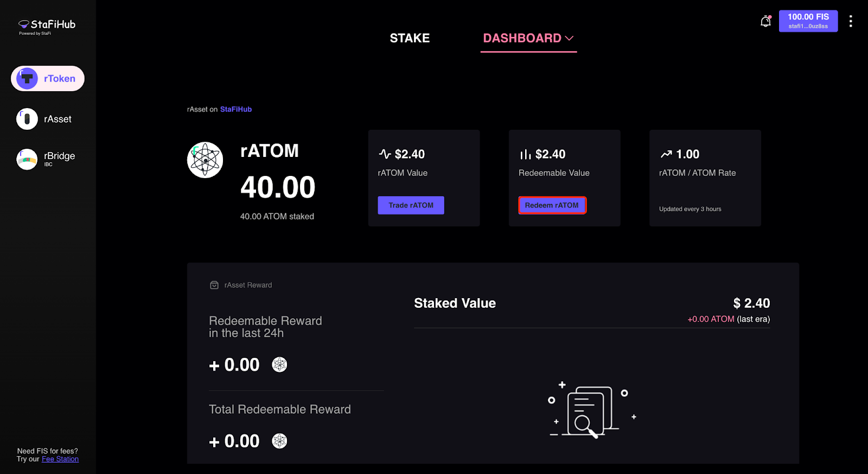Click the Redeemable Value bar chart icon
This screenshot has height=474, width=868.
pyautogui.click(x=525, y=155)
